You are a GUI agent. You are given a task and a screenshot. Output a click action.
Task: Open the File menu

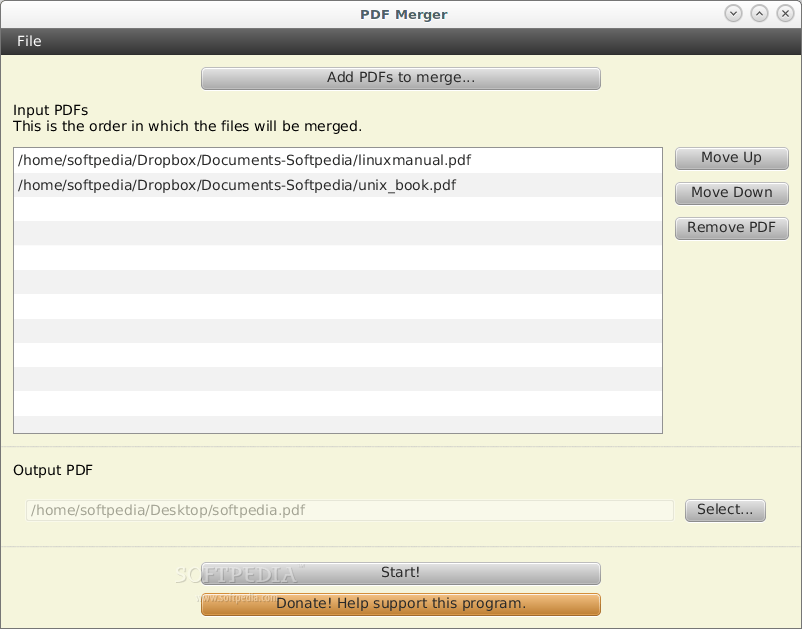point(28,41)
